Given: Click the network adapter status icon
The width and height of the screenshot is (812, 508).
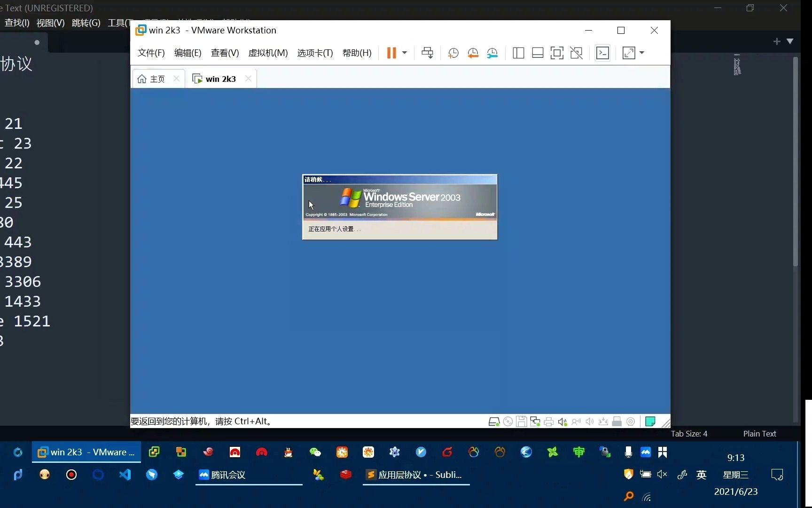Looking at the screenshot, I should coord(535,421).
